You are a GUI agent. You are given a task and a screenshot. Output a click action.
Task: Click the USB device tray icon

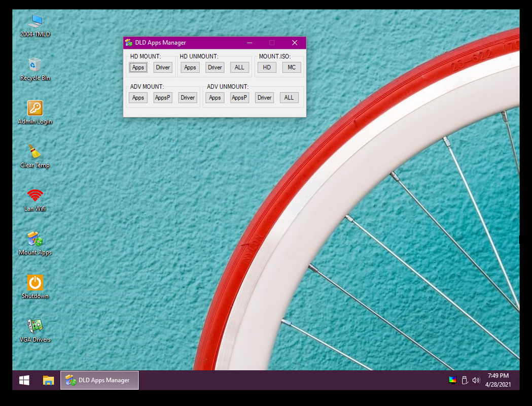[465, 380]
